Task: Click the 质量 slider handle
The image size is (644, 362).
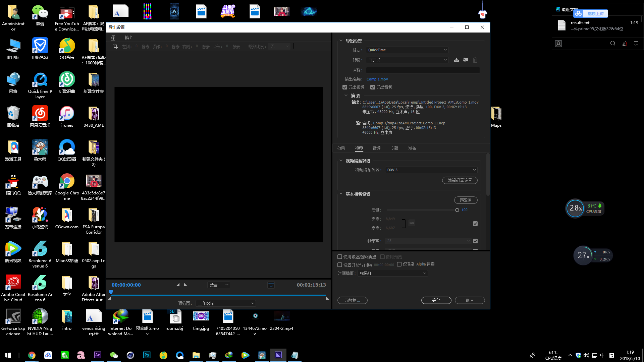Action: pyautogui.click(x=457, y=210)
